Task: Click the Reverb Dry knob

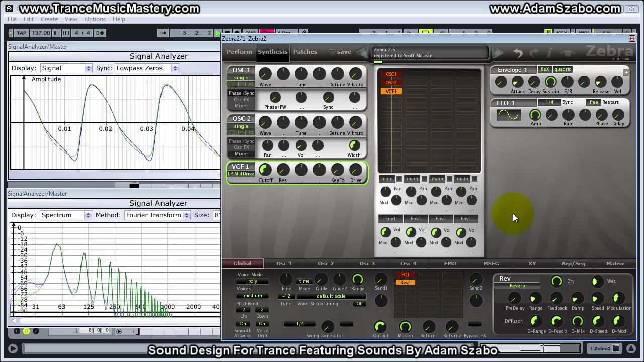Action: point(556,282)
